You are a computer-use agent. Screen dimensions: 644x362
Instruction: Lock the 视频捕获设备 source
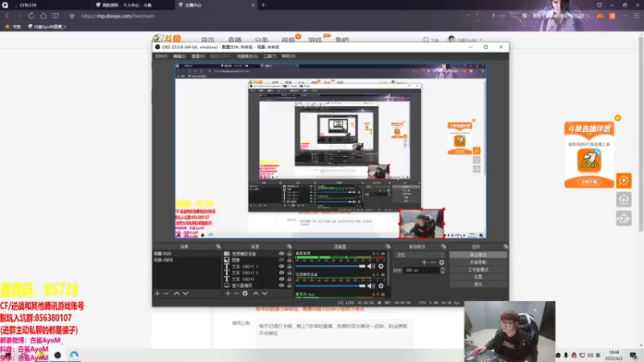289,253
